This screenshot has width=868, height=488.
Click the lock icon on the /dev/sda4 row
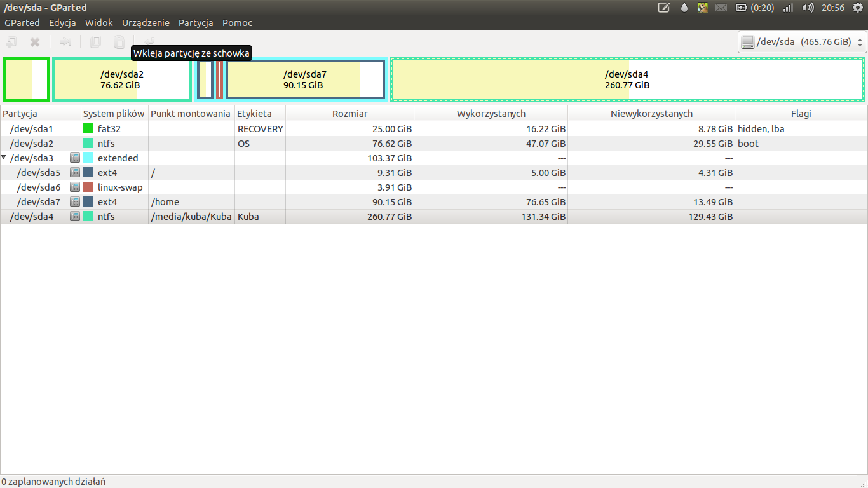tap(74, 217)
